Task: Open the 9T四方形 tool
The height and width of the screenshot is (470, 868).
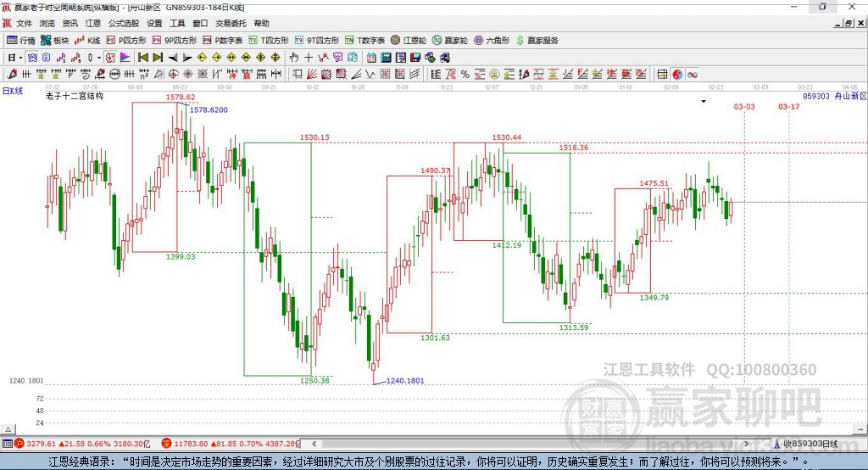Action: tap(317, 41)
